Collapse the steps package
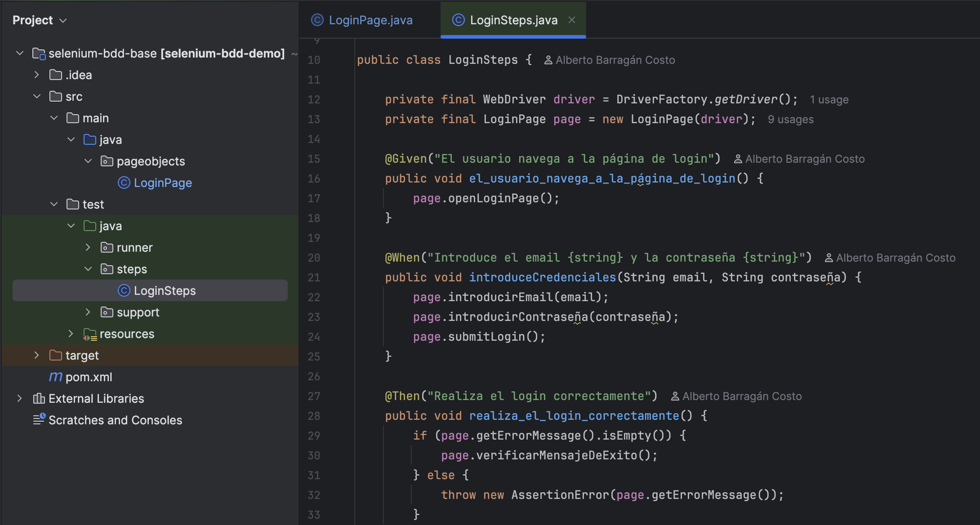 [x=88, y=269]
